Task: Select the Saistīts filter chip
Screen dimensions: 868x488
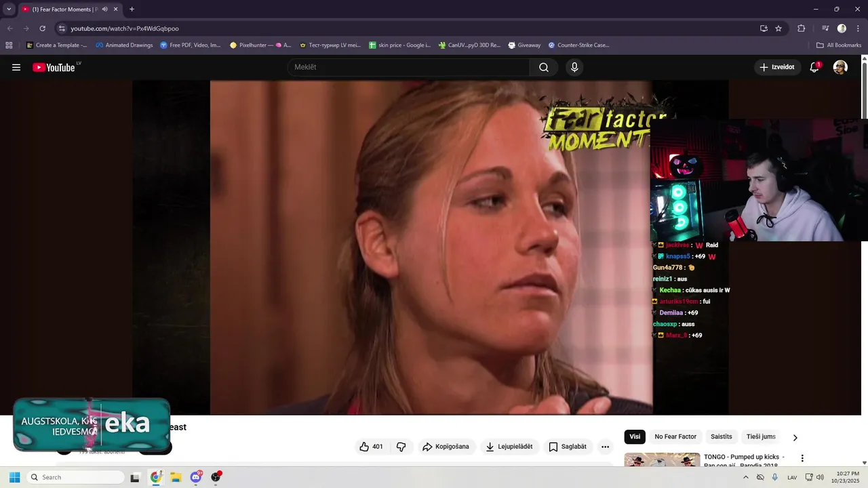Action: coord(722,436)
